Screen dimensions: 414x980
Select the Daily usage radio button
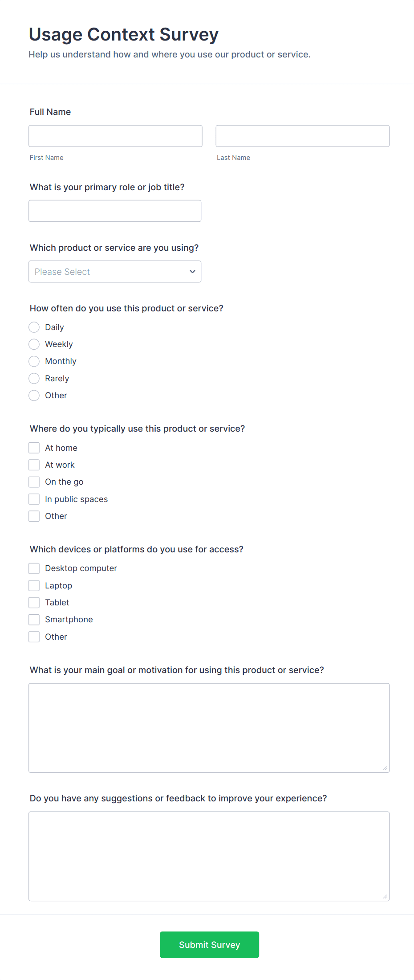pos(34,327)
